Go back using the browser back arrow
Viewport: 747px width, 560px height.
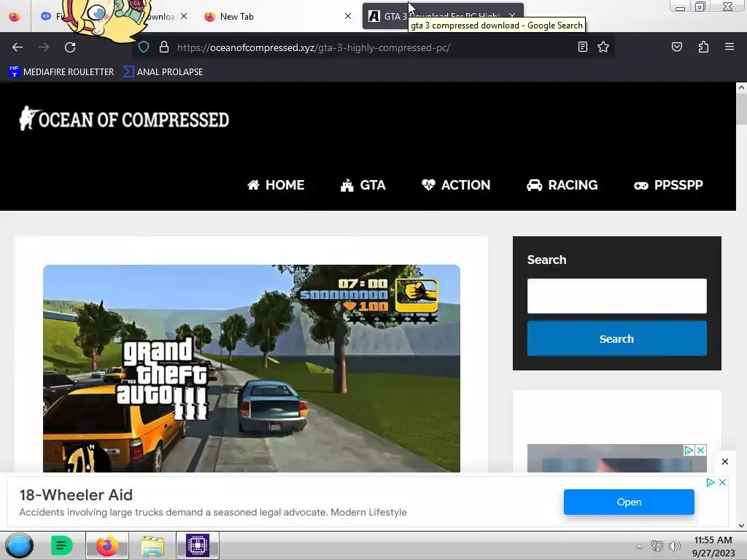(x=18, y=47)
